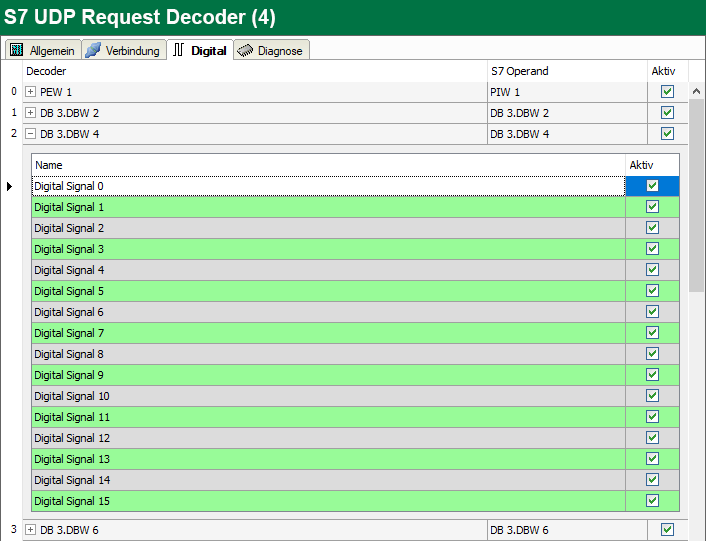
Task: Select the Digital Signal 1 name cell
Action: [x=328, y=207]
